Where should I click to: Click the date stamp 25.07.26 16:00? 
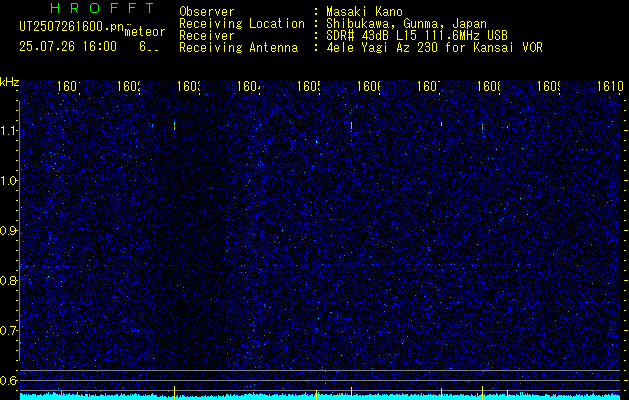[68, 47]
